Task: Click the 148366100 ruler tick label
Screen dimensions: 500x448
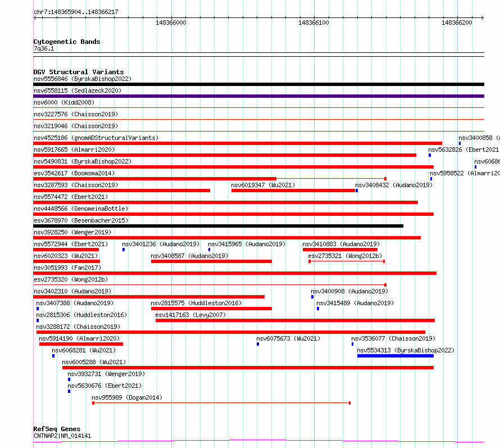Action: tap(313, 22)
